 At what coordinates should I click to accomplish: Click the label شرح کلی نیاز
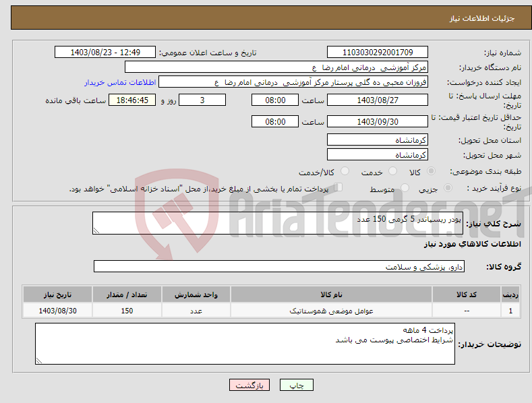(494, 224)
